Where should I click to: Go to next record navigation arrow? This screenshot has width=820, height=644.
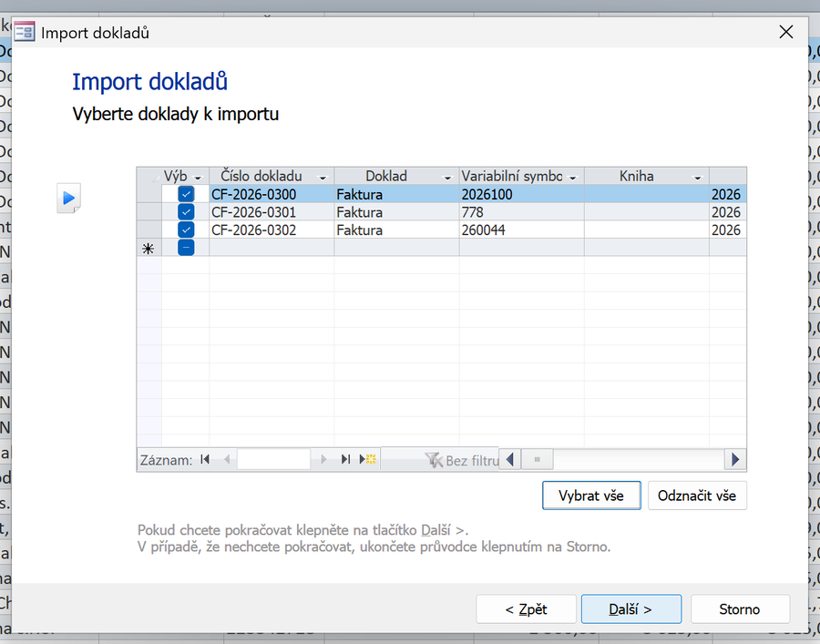point(323,459)
